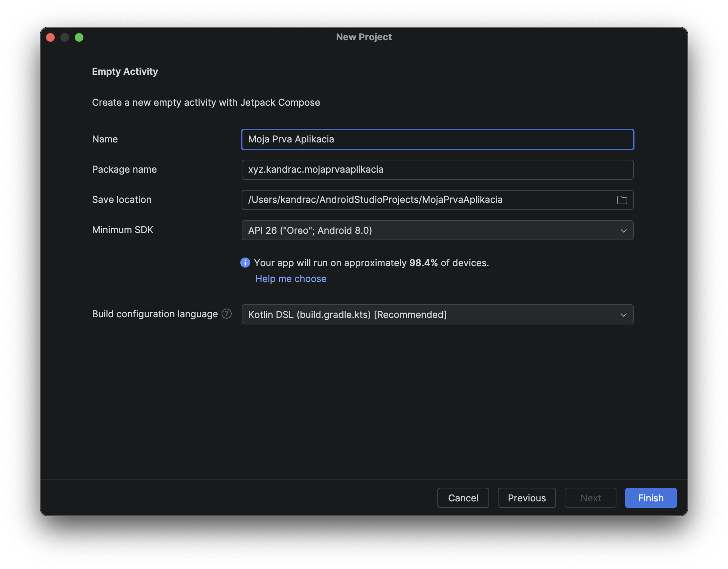Click the Jetpack Compose description text
The height and width of the screenshot is (569, 728).
pos(206,103)
